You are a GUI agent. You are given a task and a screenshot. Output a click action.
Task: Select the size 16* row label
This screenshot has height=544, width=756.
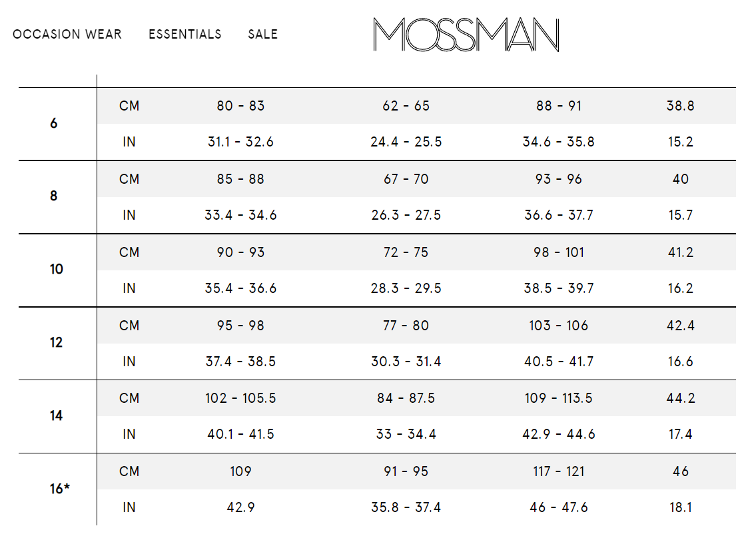coord(60,489)
